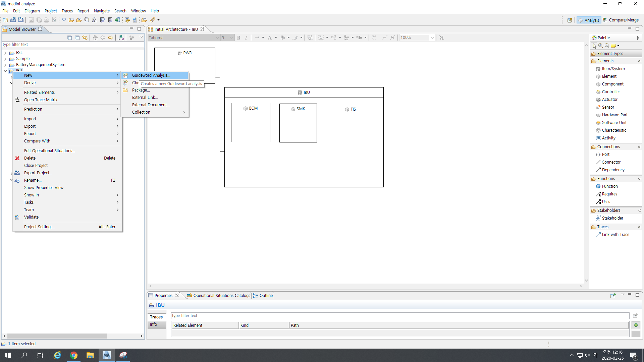Add related element with green plus
The width and height of the screenshot is (644, 362).
636,325
